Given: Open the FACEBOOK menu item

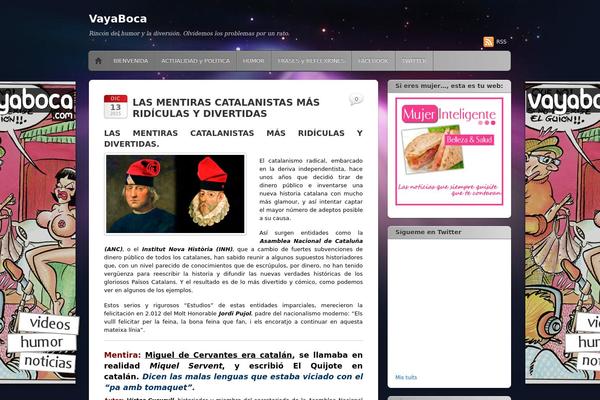Looking at the screenshot, I should point(373,61).
